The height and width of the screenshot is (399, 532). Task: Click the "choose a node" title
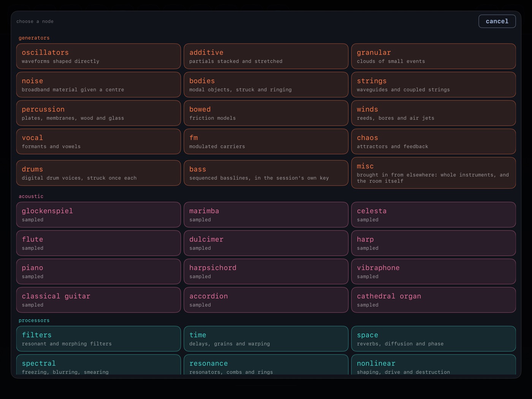click(x=35, y=21)
